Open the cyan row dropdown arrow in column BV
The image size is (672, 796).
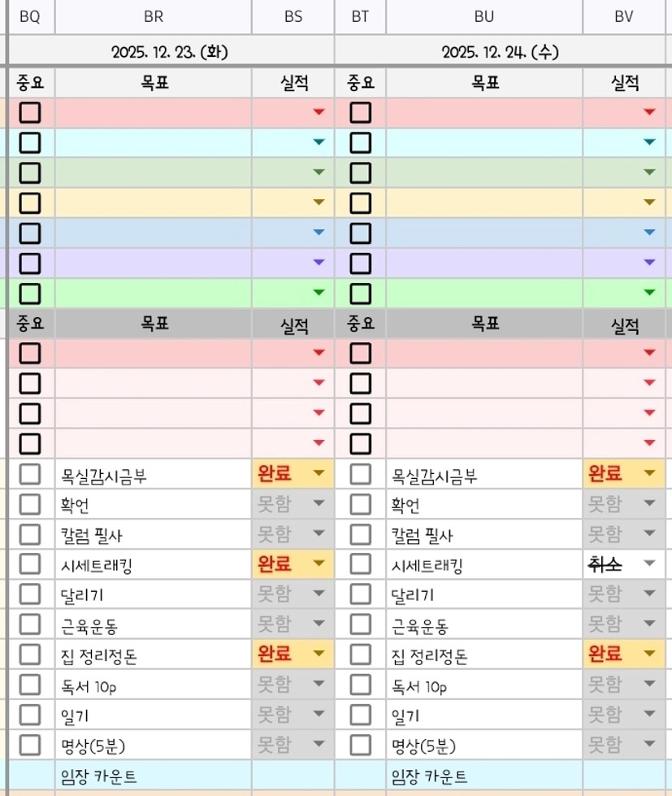[x=648, y=142]
